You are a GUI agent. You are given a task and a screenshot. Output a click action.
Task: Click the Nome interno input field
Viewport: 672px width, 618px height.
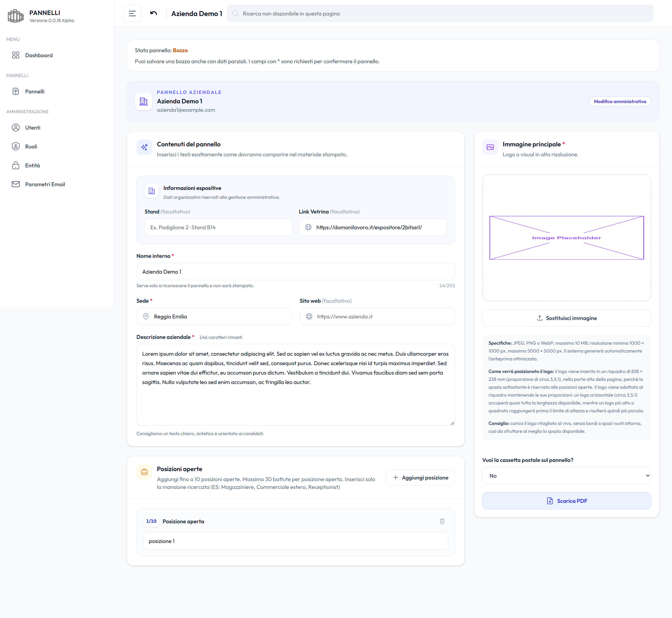click(295, 271)
